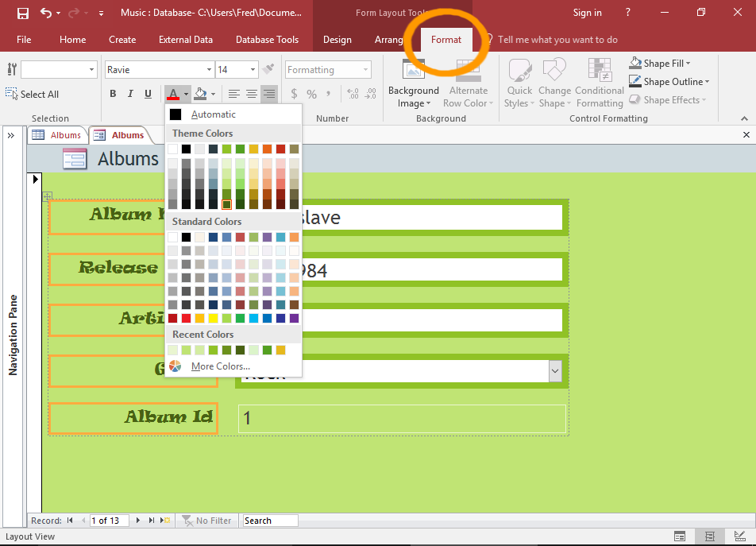Image resolution: width=756 pixels, height=546 pixels.
Task: Click the Undo arrow icon
Action: 46,13
